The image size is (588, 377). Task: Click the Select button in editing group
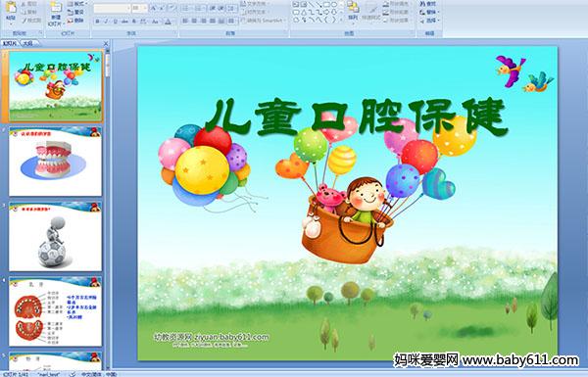click(428, 21)
